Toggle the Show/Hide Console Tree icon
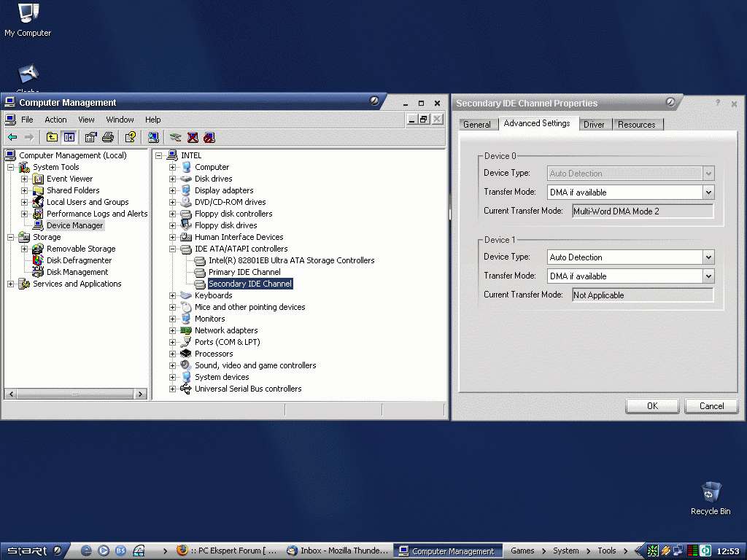The image size is (747, 560). tap(69, 137)
